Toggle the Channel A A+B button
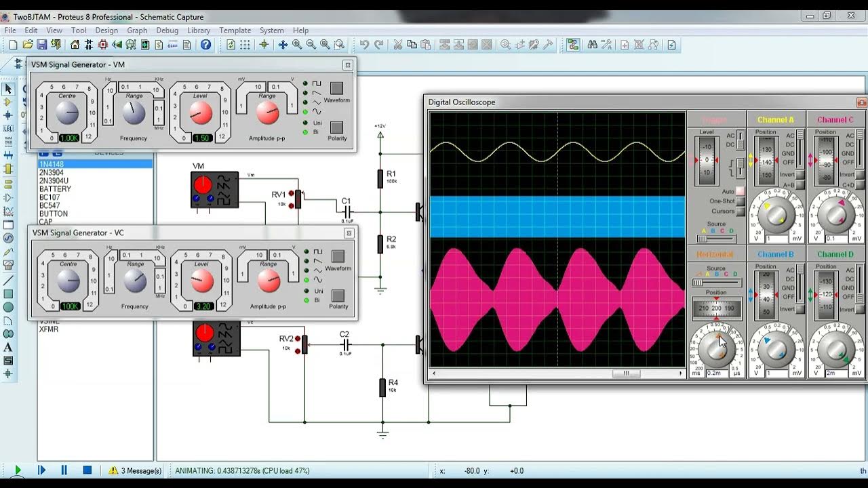 pyautogui.click(x=801, y=184)
